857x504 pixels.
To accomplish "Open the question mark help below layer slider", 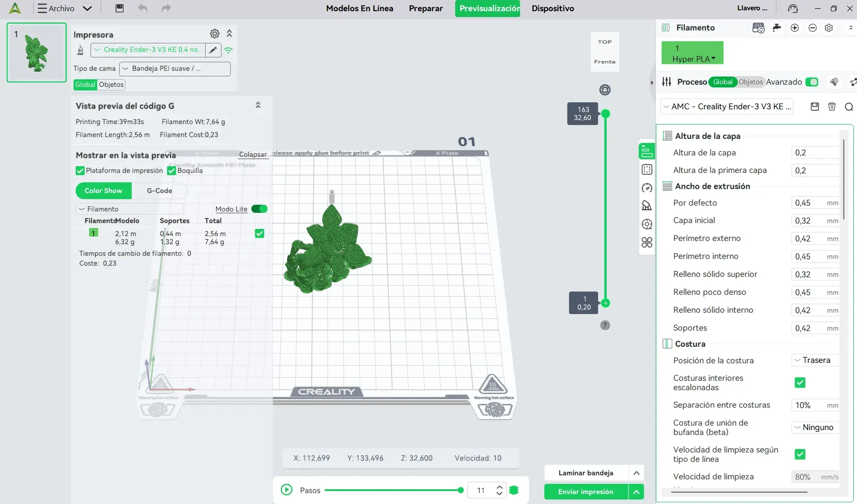I will click(605, 325).
